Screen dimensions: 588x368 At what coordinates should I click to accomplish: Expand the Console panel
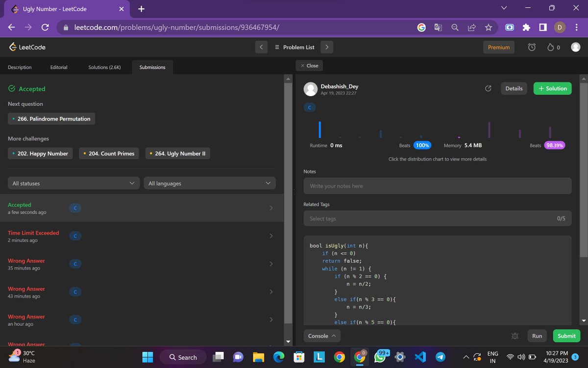[x=322, y=336]
